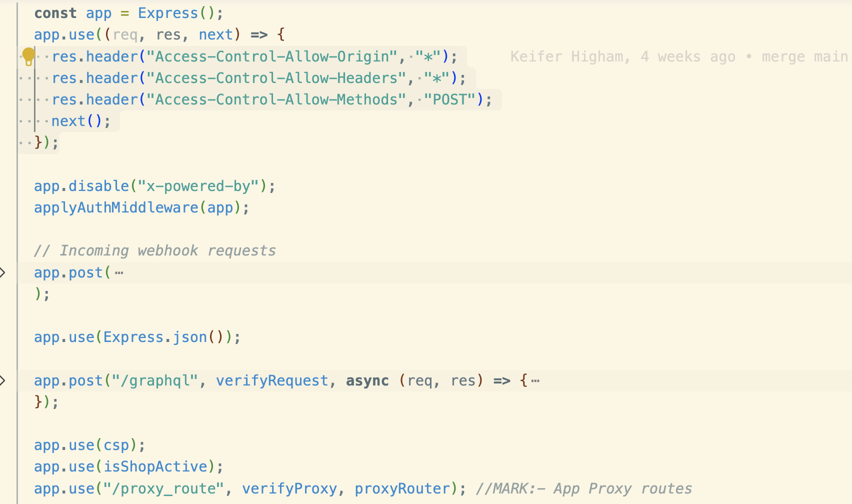Click the folded ellipsis after app.post(

click(x=119, y=273)
